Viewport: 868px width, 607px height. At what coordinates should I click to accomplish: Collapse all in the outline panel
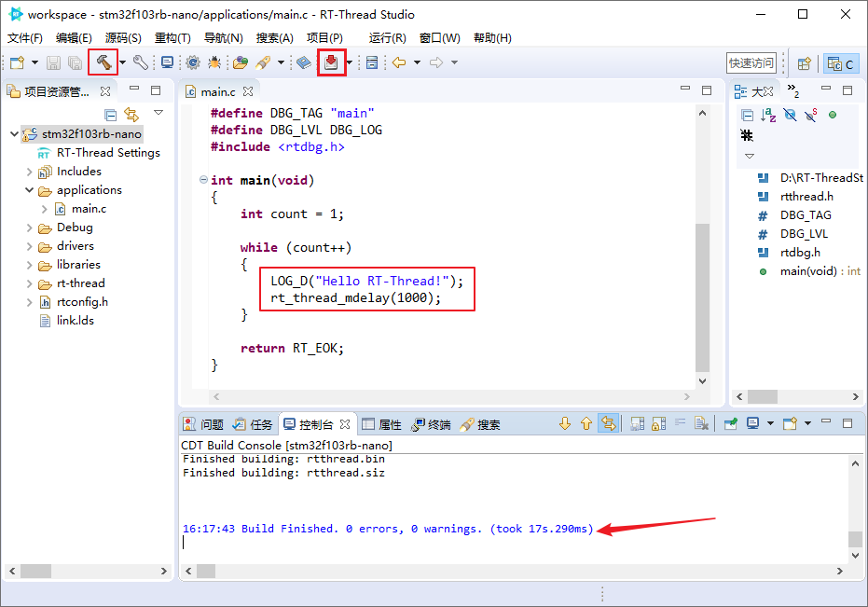click(748, 115)
